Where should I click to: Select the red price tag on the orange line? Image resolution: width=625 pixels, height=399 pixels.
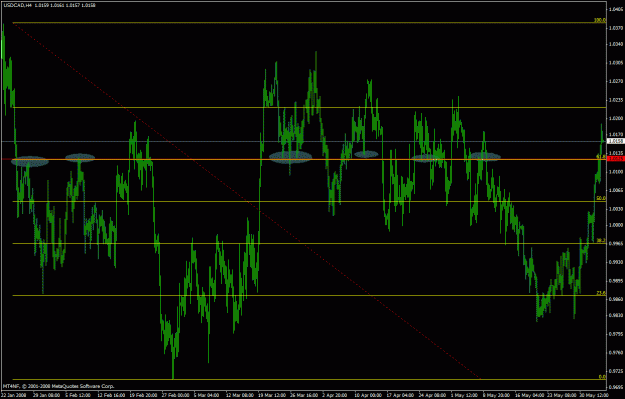[x=616, y=159]
